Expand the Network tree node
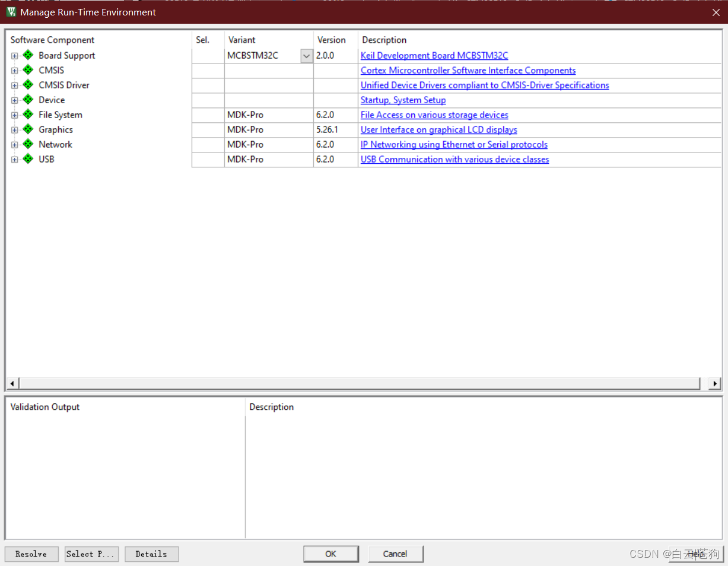This screenshot has width=728, height=566. point(14,145)
